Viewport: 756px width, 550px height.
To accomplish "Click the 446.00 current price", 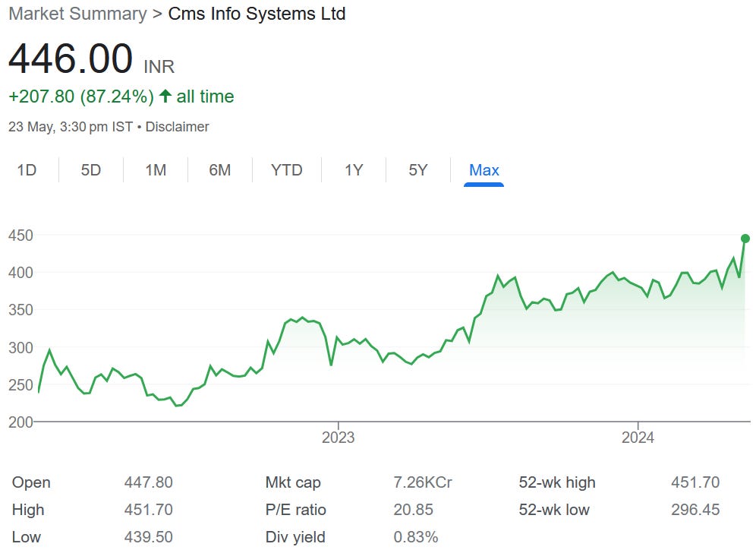I will pos(71,58).
